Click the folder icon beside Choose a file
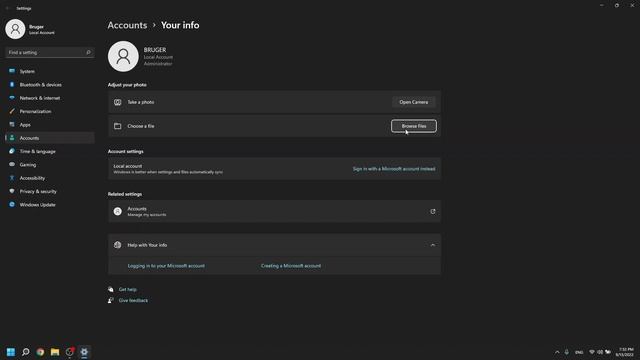Screen dimensions: 640x360 click(118, 126)
